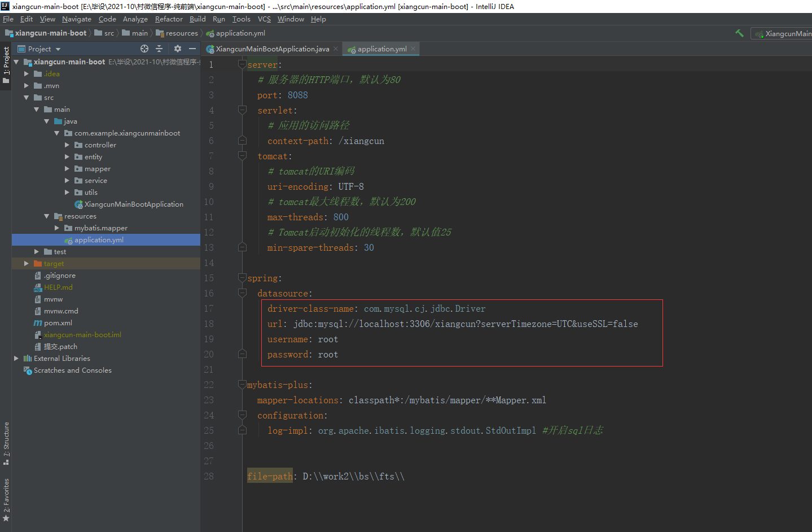The width and height of the screenshot is (812, 532).
Task: Open the VCS menu
Action: 264,19
